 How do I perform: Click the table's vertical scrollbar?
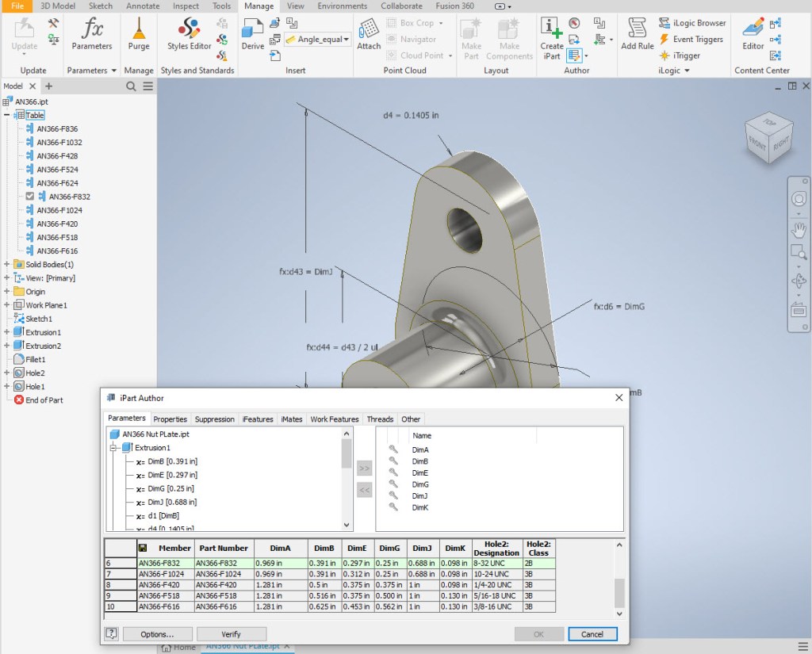(621, 591)
